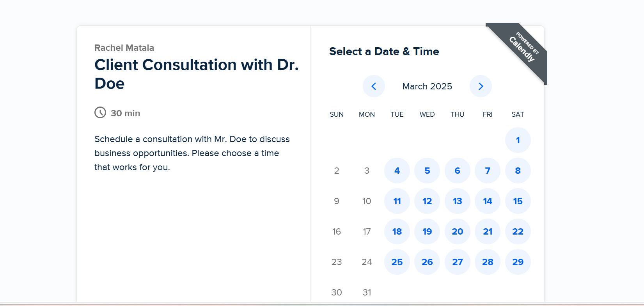Select March 20 on the calendar

click(457, 231)
